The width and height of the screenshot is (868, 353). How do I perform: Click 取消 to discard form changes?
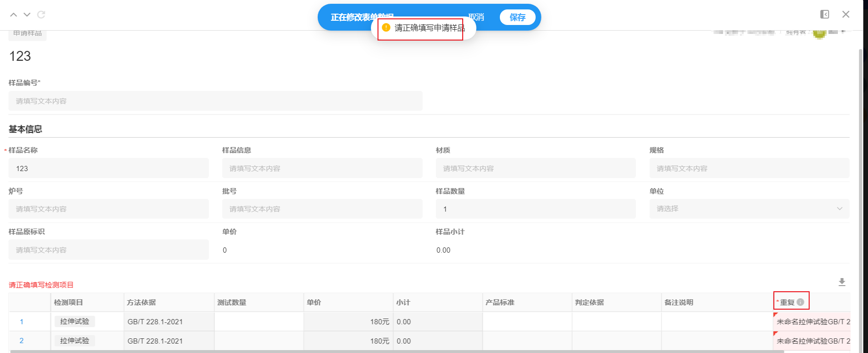coord(476,17)
